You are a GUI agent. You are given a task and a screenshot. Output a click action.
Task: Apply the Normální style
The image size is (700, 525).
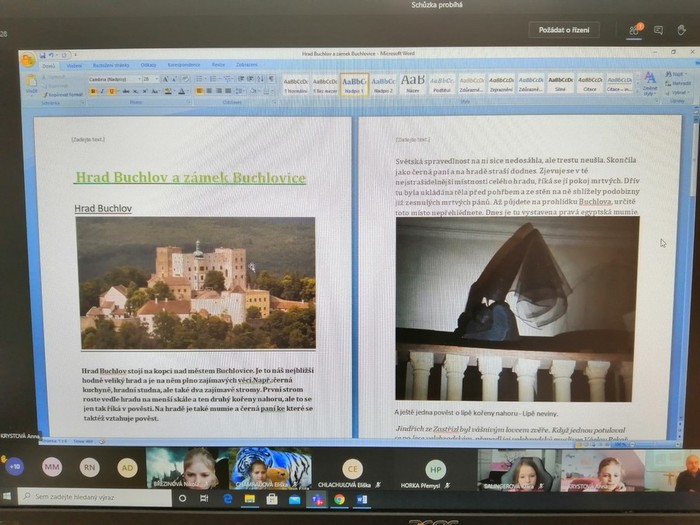296,84
